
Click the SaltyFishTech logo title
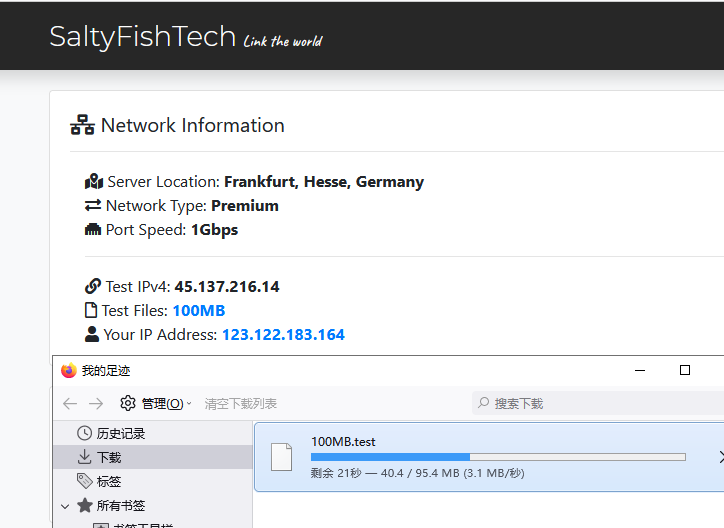143,36
